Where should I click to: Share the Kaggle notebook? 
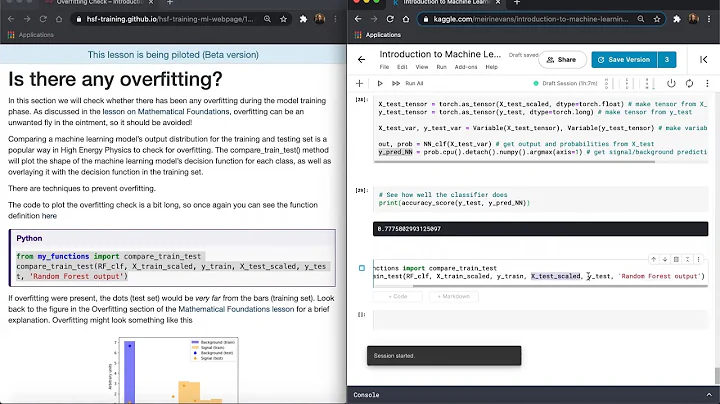(x=562, y=60)
